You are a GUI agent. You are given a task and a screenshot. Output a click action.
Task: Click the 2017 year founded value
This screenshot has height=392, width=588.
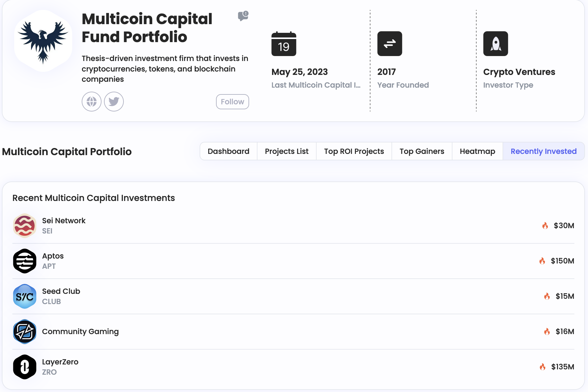pyautogui.click(x=387, y=72)
